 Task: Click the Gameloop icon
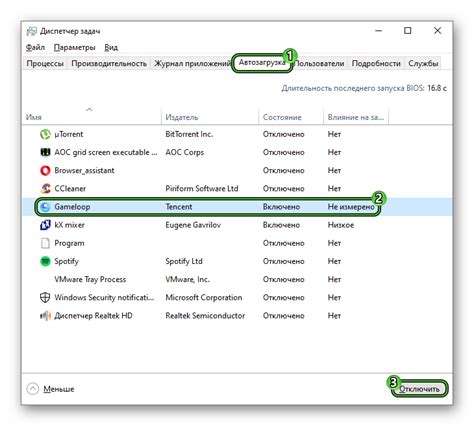[x=45, y=207]
